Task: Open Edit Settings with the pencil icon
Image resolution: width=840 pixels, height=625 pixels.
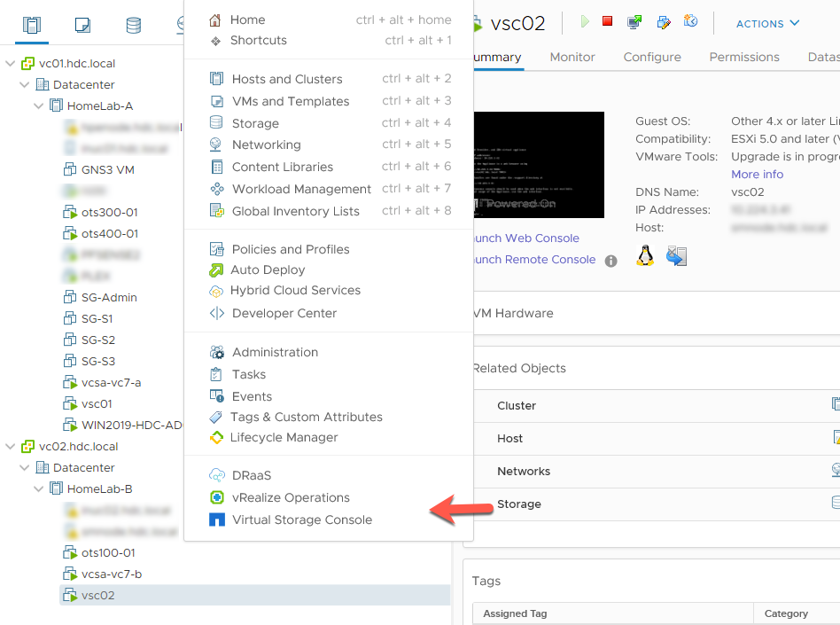Action: (663, 23)
